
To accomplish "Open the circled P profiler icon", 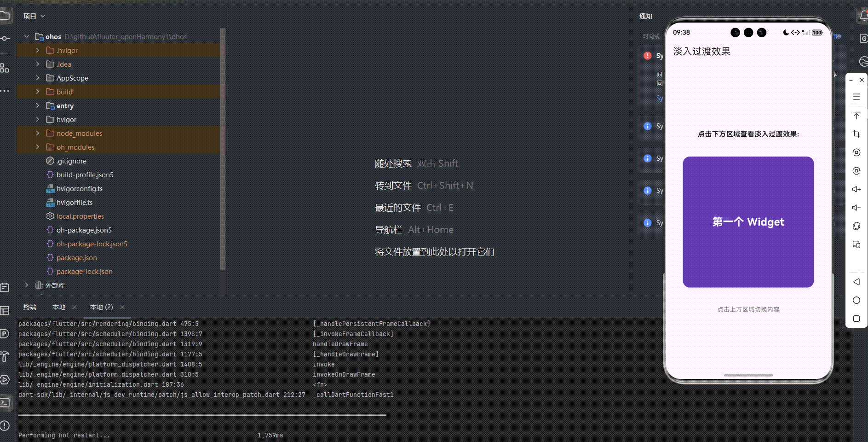I will (5, 333).
